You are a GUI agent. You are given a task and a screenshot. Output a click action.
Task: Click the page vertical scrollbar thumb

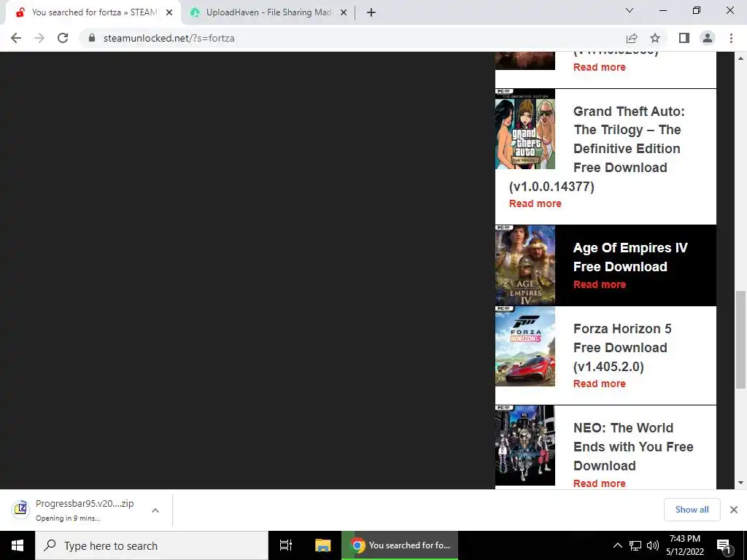pyautogui.click(x=740, y=340)
